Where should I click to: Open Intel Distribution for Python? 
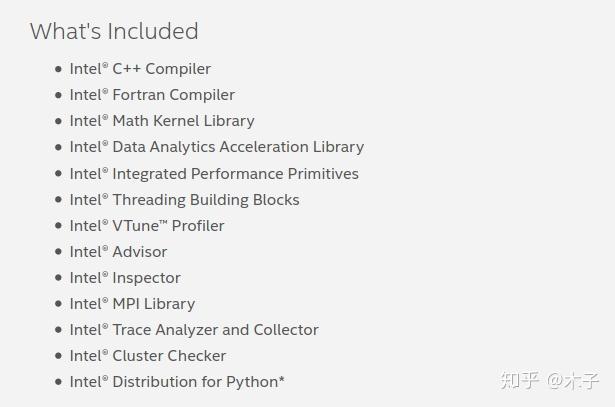(177, 381)
